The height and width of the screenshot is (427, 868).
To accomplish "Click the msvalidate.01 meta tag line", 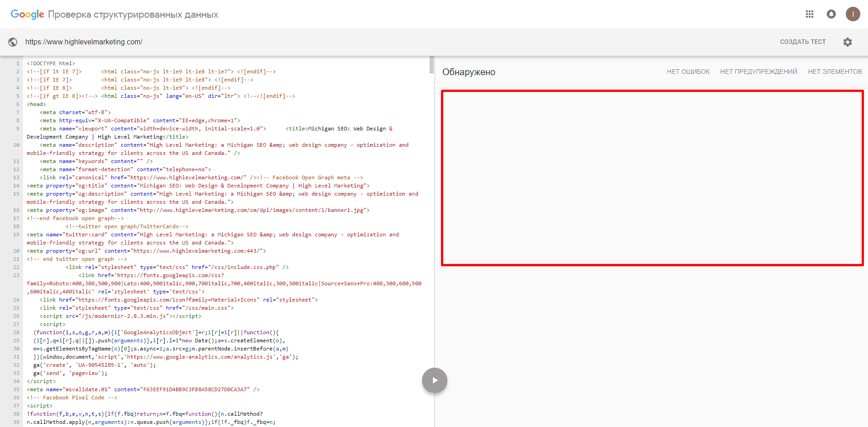I will click(143, 389).
